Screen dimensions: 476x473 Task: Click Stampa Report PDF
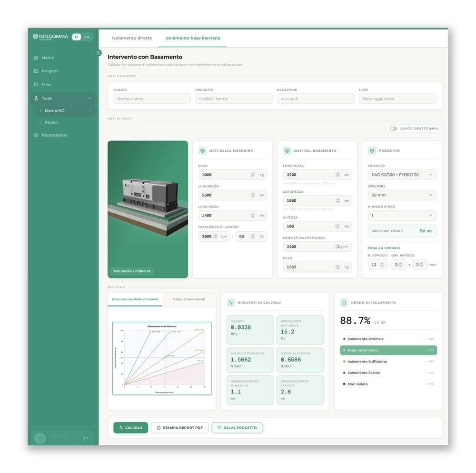pos(180,428)
